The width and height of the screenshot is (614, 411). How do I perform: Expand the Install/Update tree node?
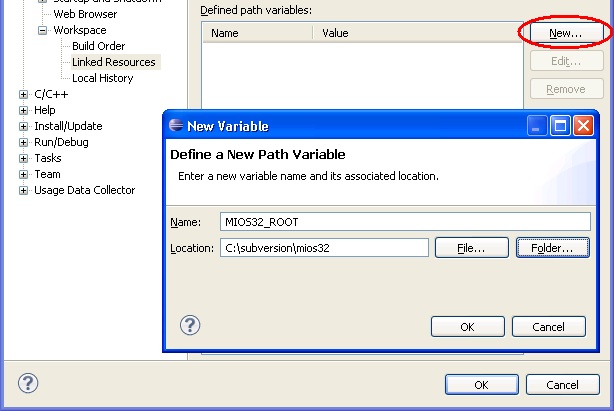coord(24,126)
